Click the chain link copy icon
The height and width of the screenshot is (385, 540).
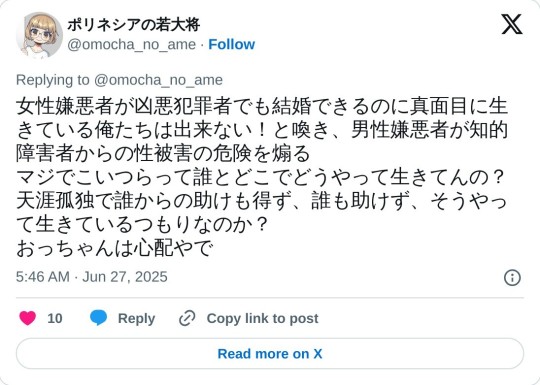tap(187, 318)
